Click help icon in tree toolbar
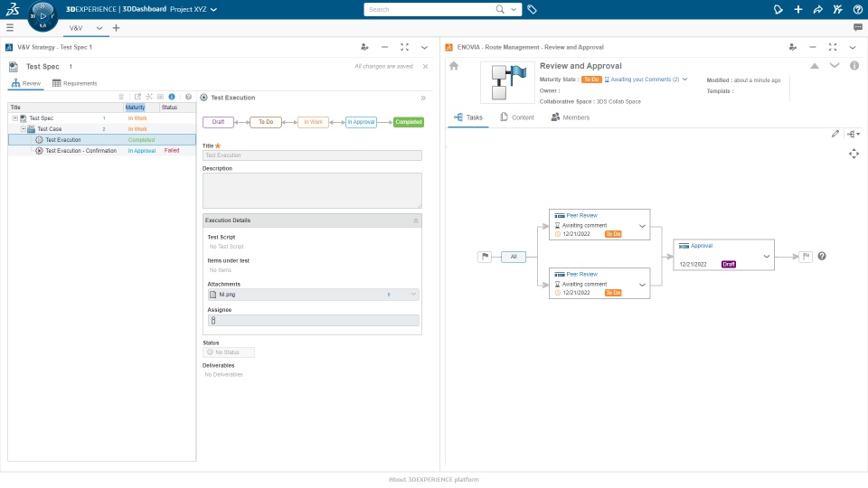 (x=188, y=97)
